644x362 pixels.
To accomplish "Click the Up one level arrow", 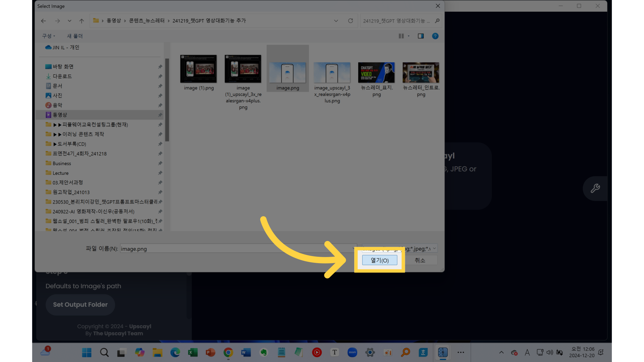I will point(82,21).
